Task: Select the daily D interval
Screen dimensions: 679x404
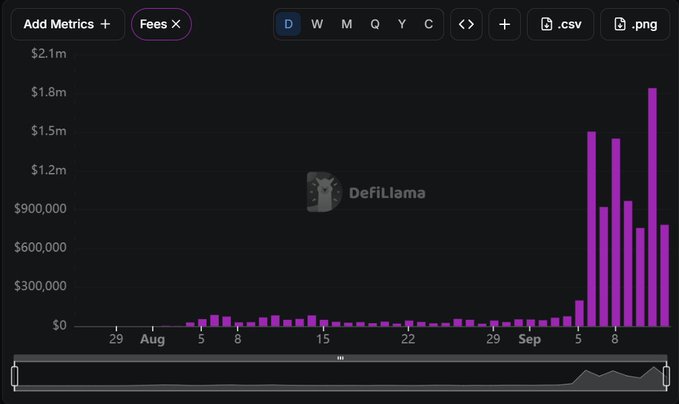Action: click(288, 24)
